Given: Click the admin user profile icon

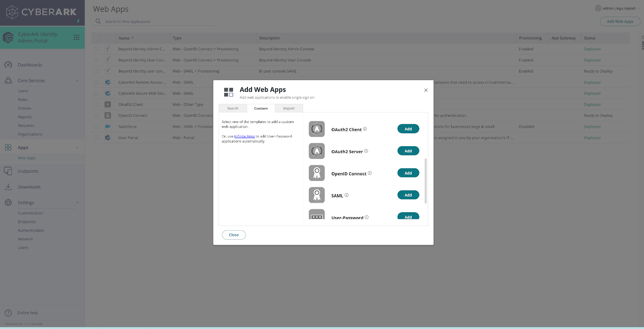Looking at the screenshot, I should 598,8.
